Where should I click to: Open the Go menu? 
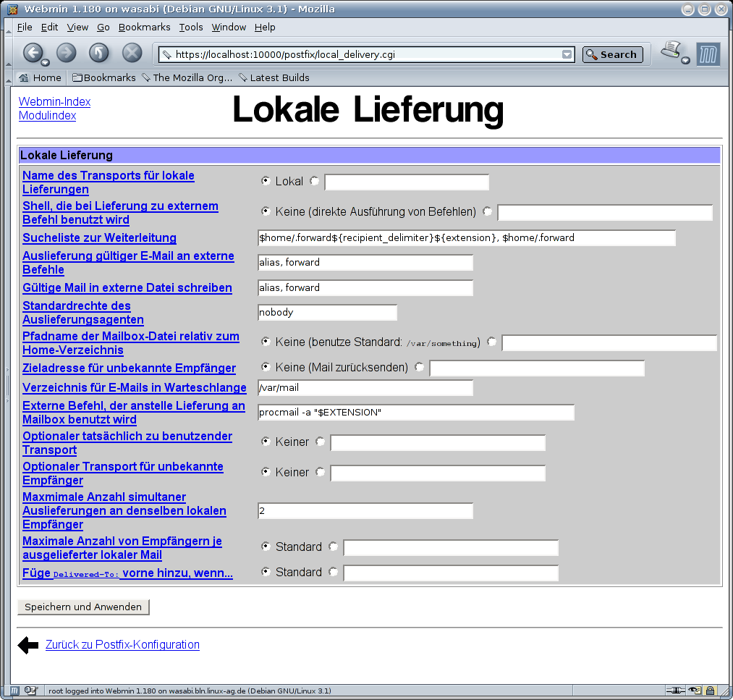[x=103, y=27]
